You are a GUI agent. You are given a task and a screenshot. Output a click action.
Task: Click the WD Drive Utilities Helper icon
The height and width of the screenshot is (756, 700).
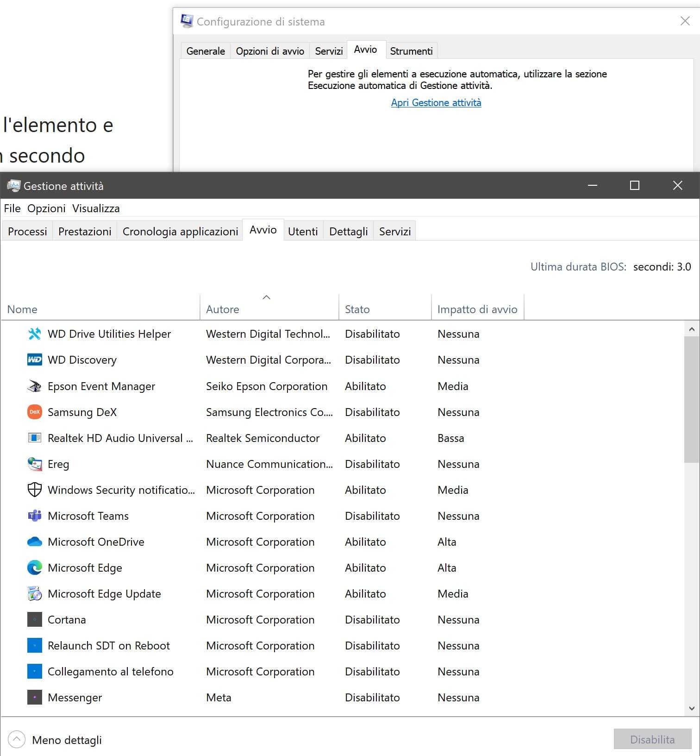[35, 334]
